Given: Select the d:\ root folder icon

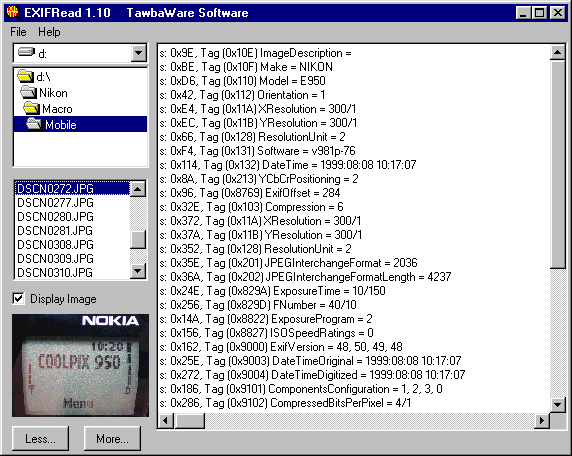Looking at the screenshot, I should coord(26,76).
